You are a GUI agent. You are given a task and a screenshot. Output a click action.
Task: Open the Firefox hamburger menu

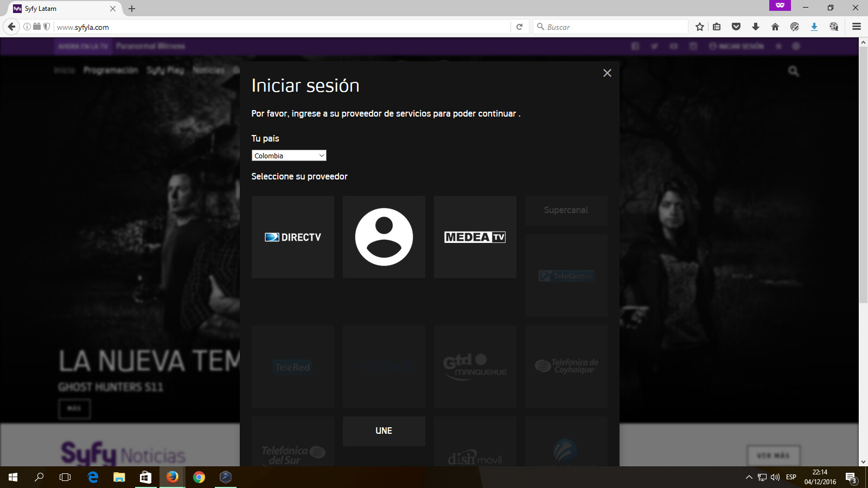pos(857,27)
